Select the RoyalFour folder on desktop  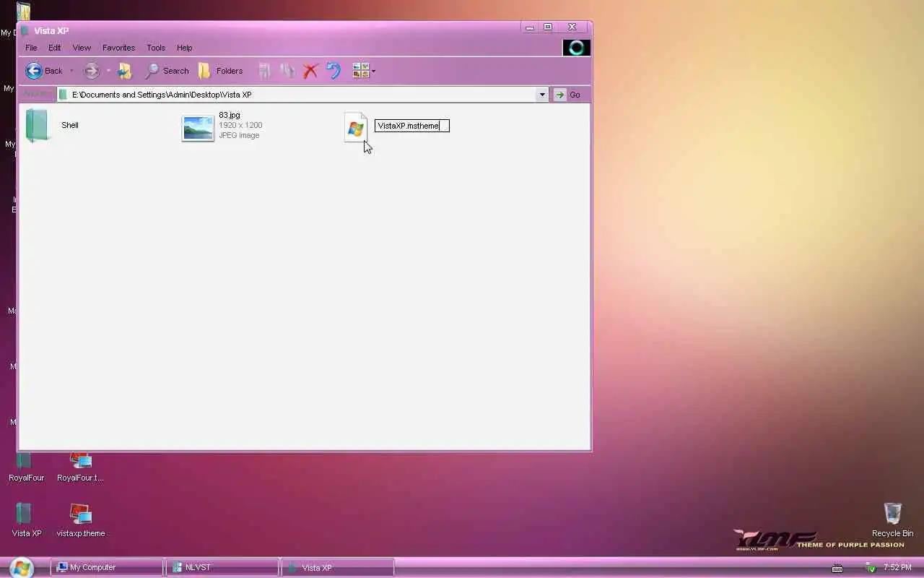click(26, 467)
